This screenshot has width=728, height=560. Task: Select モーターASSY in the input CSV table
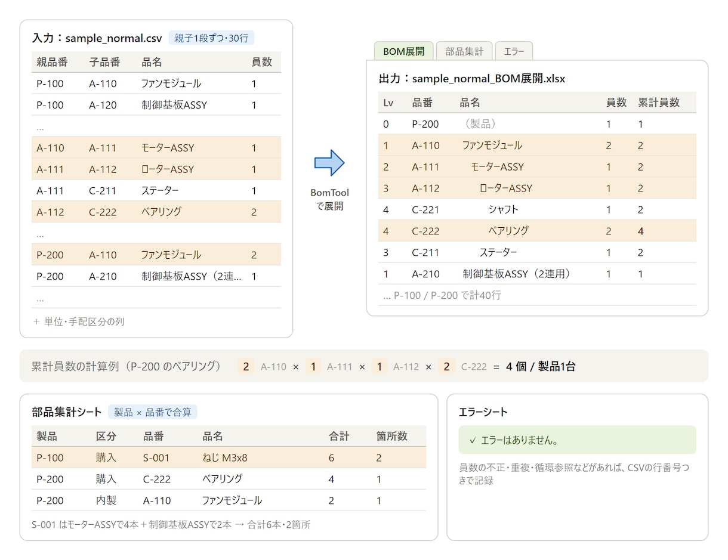point(168,148)
